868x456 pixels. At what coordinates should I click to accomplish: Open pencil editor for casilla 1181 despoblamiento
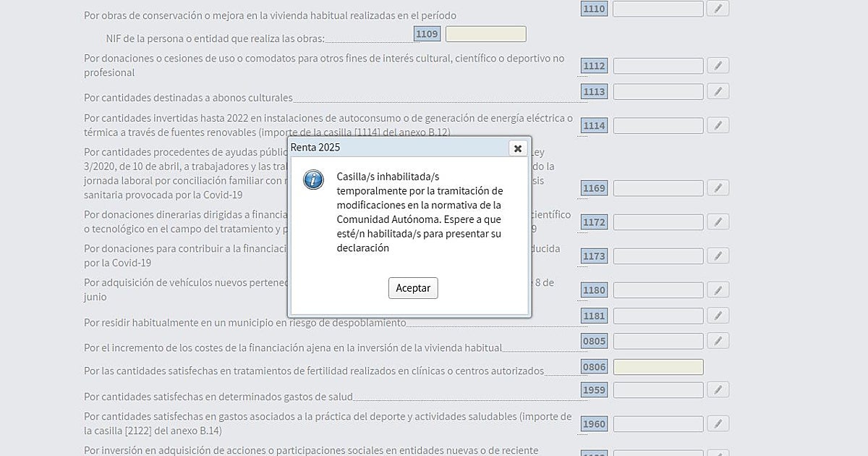click(718, 316)
